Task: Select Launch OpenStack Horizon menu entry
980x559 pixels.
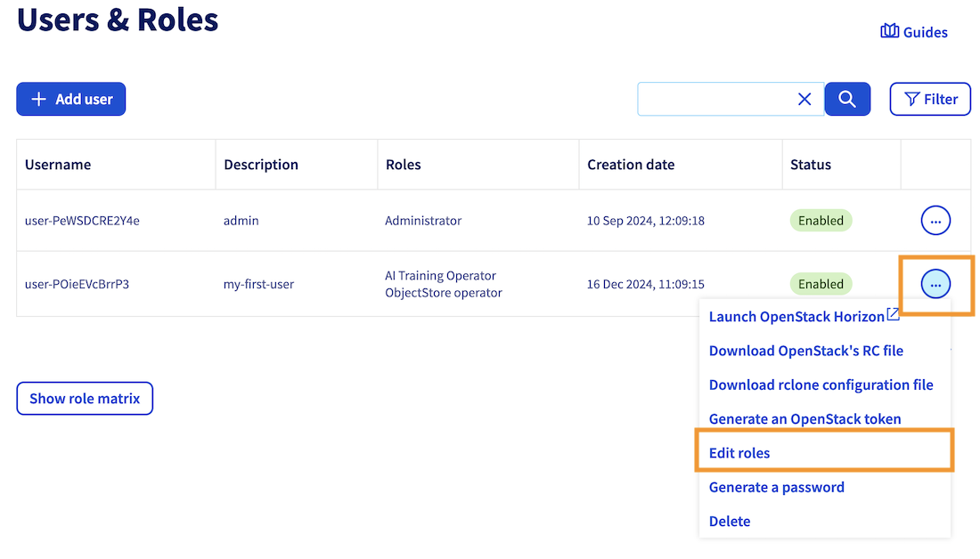Action: [796, 317]
